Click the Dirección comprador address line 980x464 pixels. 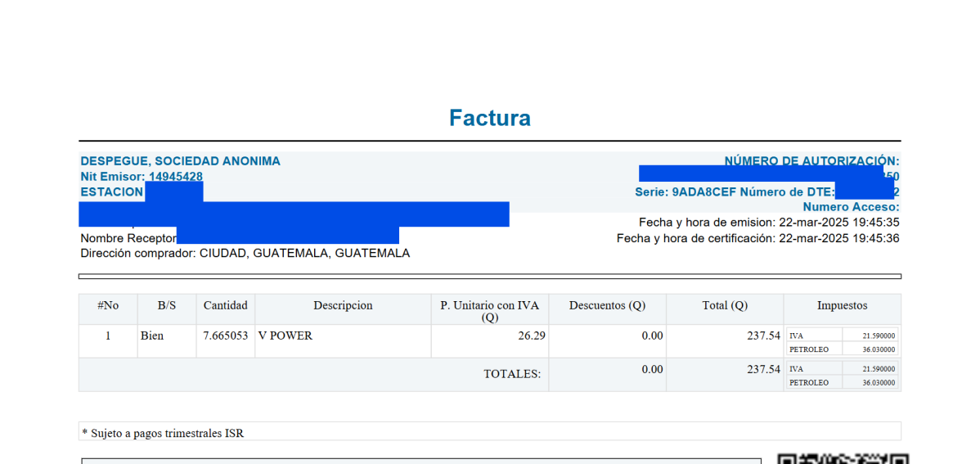point(245,254)
